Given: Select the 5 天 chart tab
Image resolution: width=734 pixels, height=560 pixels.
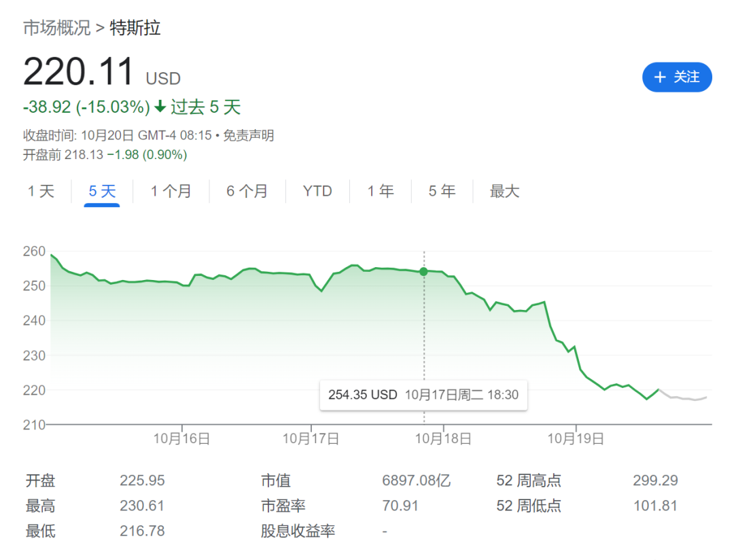Looking at the screenshot, I should [102, 191].
